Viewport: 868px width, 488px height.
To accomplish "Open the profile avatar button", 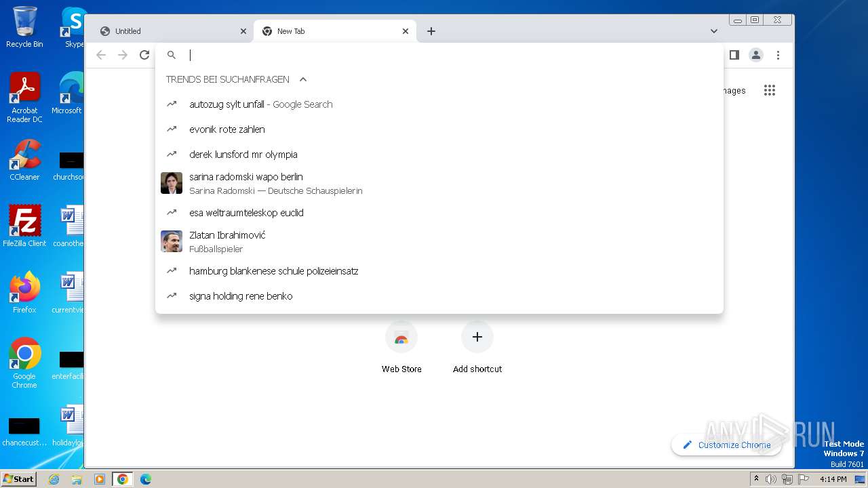I will pyautogui.click(x=756, y=55).
